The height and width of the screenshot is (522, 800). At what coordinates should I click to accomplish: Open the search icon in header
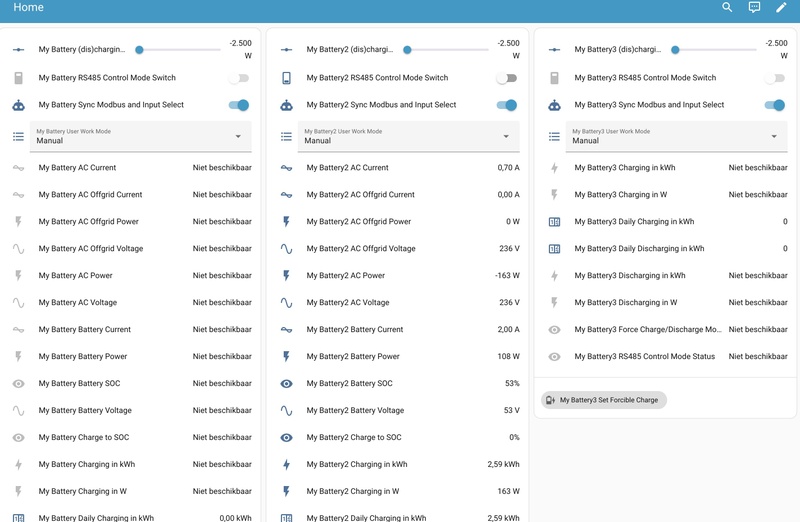tap(727, 7)
